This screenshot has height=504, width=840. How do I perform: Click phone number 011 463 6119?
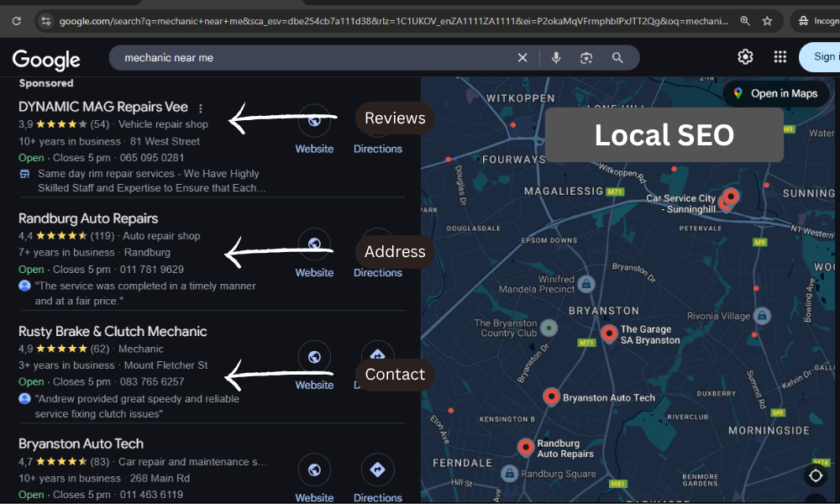tap(151, 495)
